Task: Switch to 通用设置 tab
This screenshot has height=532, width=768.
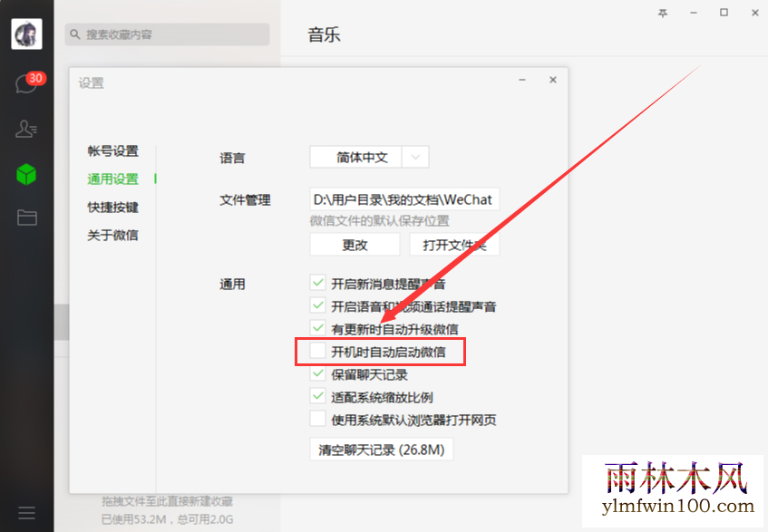Action: point(113,179)
